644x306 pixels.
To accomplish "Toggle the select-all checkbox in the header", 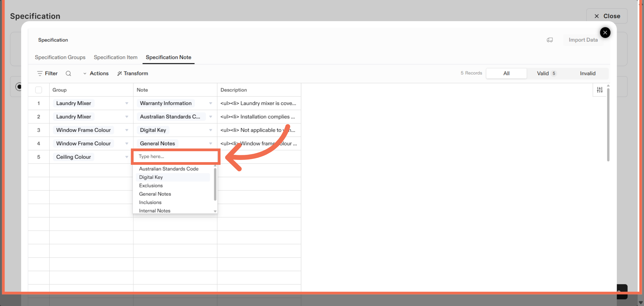I will point(38,90).
